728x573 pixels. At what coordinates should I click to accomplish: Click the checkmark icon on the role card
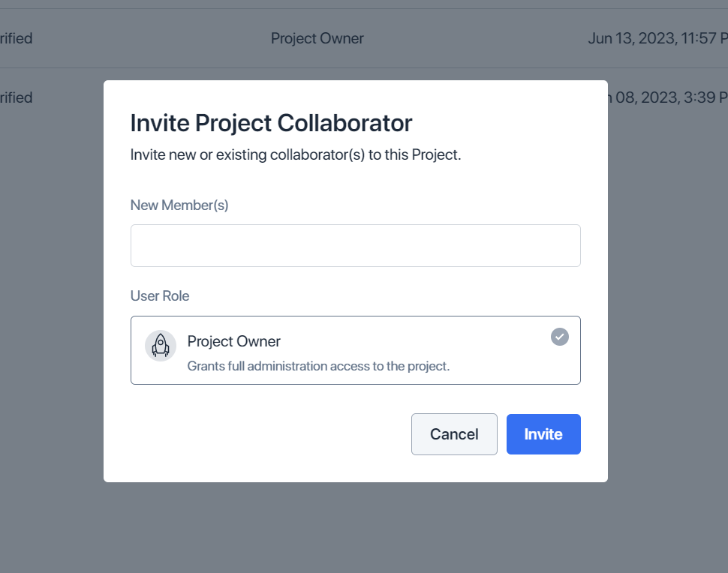559,337
